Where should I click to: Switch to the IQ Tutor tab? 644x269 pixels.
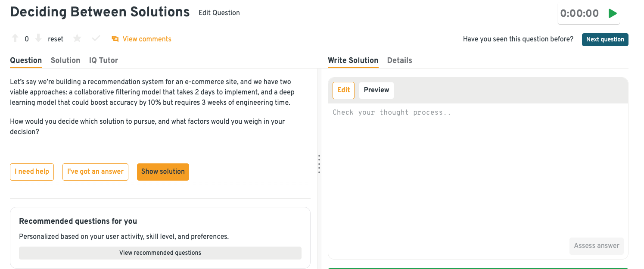click(x=103, y=60)
